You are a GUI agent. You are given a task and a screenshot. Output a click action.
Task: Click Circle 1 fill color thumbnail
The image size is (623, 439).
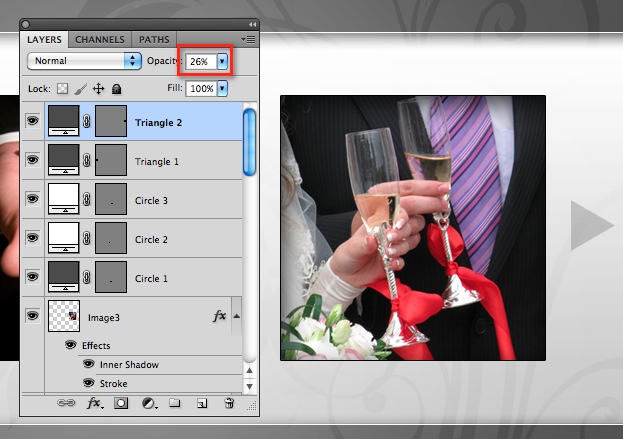click(64, 277)
